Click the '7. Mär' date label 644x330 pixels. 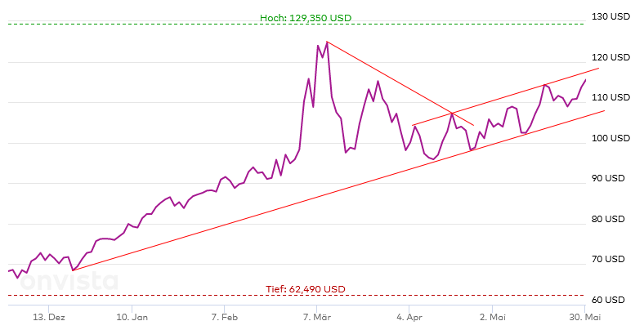pyautogui.click(x=316, y=316)
